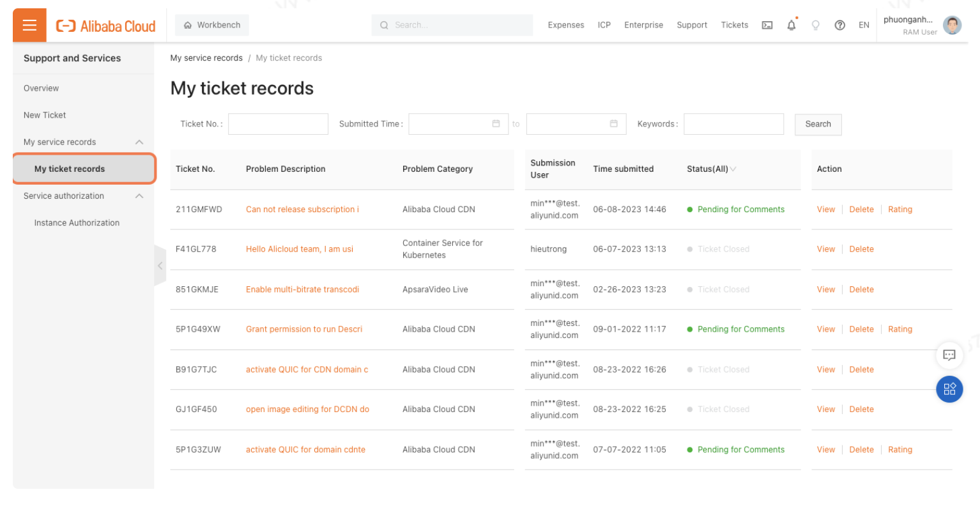
Task: Open the blue apps grid icon
Action: point(949,389)
